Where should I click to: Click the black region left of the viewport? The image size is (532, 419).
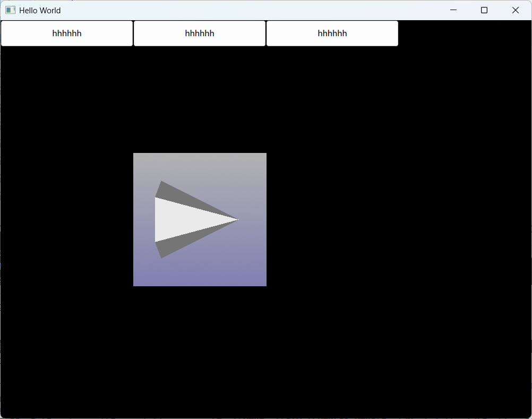(x=64, y=219)
